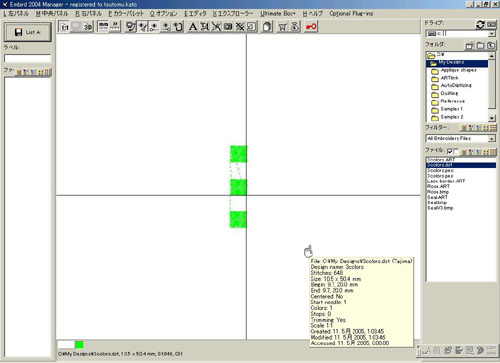
Task: Select the mm ruler units icon
Action: [x=103, y=27]
